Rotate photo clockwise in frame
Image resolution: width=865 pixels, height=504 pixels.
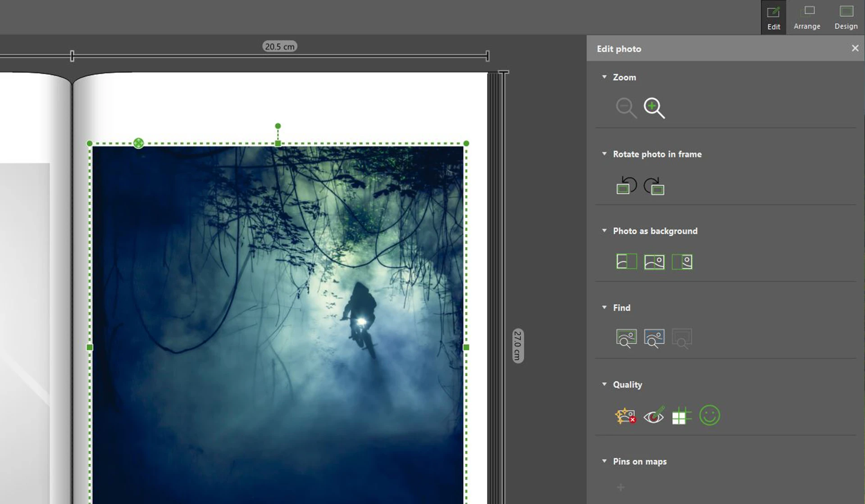point(654,186)
